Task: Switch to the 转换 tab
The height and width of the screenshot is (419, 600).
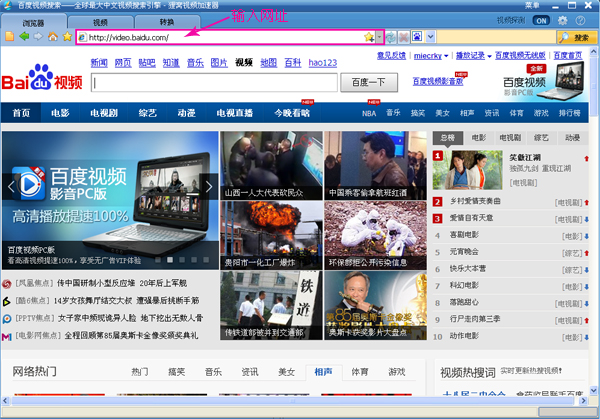Action: (x=167, y=23)
